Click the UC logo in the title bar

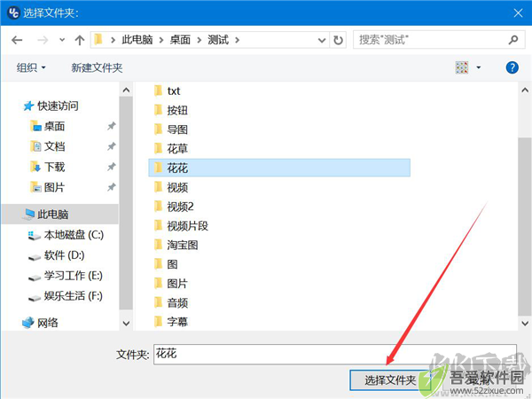[13, 13]
